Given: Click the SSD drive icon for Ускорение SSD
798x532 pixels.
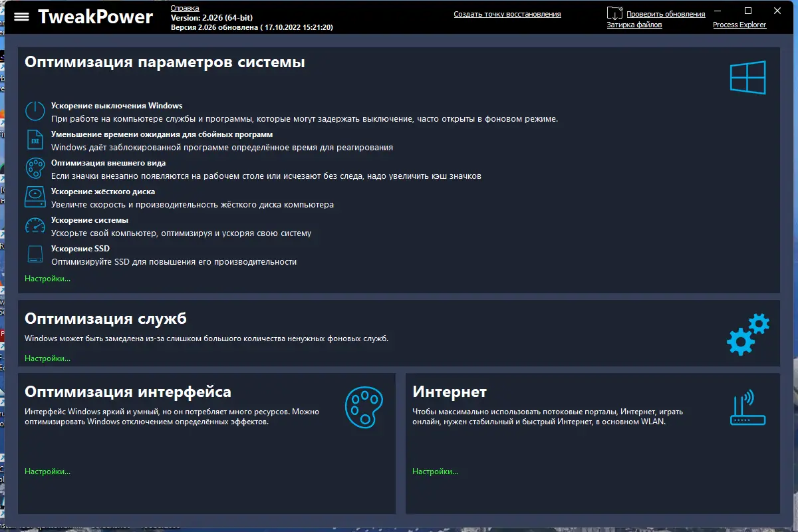Looking at the screenshot, I should (35, 254).
